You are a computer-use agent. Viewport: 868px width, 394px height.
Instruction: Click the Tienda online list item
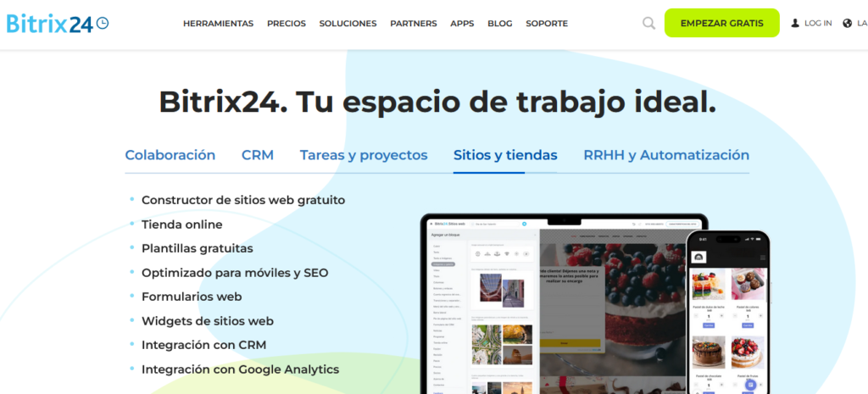(x=182, y=225)
